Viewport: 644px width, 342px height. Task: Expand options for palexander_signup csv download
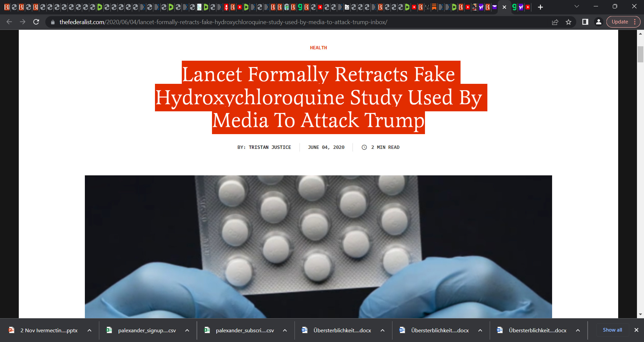[x=187, y=330]
